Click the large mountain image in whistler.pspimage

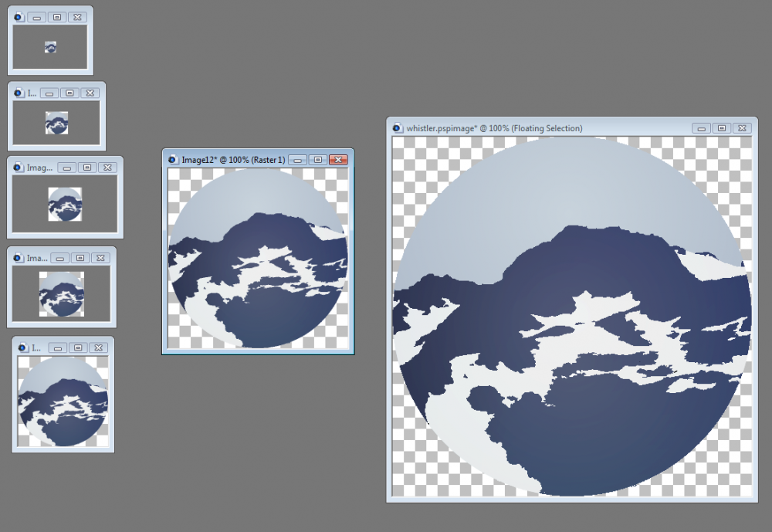tap(571, 317)
